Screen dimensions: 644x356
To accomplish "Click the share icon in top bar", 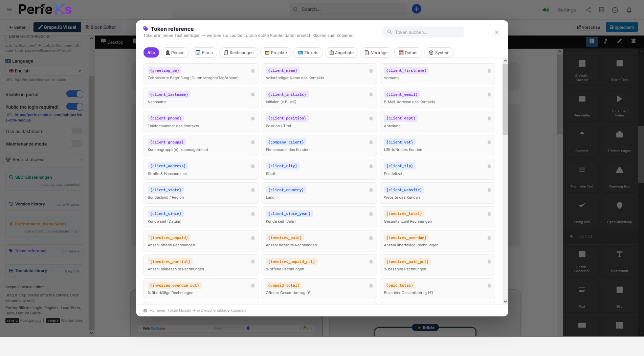I will click(x=588, y=10).
